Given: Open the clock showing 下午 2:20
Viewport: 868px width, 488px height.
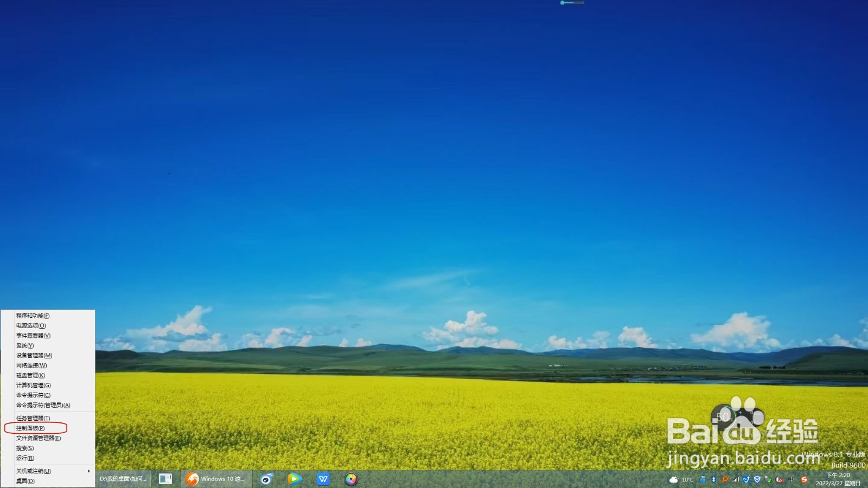Looking at the screenshot, I should (838, 479).
